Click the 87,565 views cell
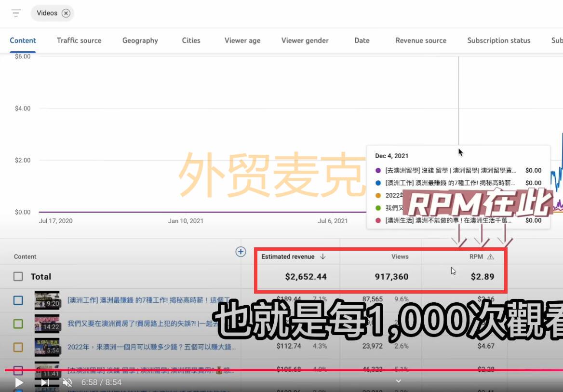The width and height of the screenshot is (563, 392). 372,299
